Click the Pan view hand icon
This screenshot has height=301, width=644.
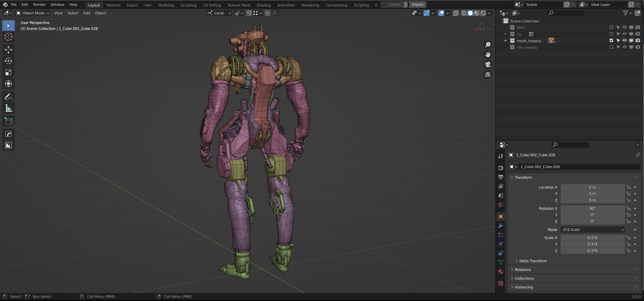(488, 54)
